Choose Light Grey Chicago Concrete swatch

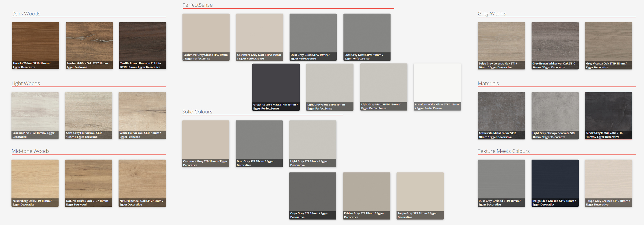point(555,116)
